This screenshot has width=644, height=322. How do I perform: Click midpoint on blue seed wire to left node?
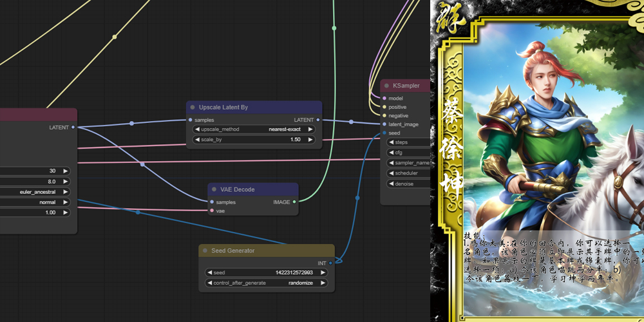[138, 213]
